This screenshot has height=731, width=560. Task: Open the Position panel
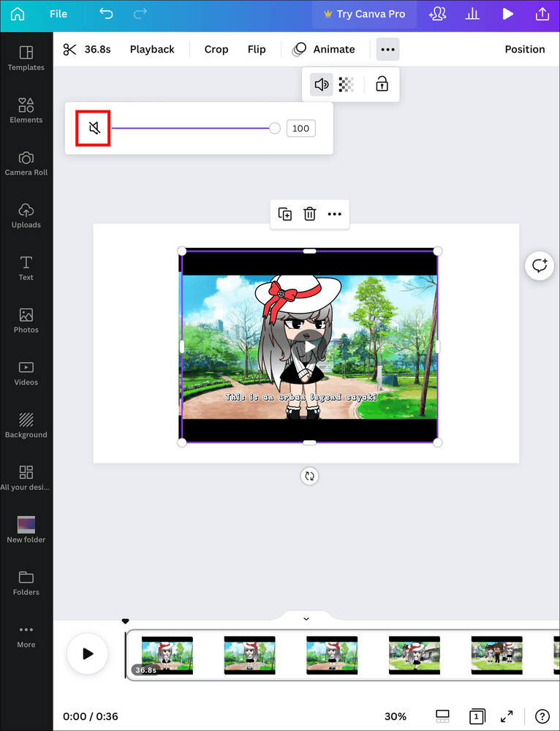coord(524,50)
